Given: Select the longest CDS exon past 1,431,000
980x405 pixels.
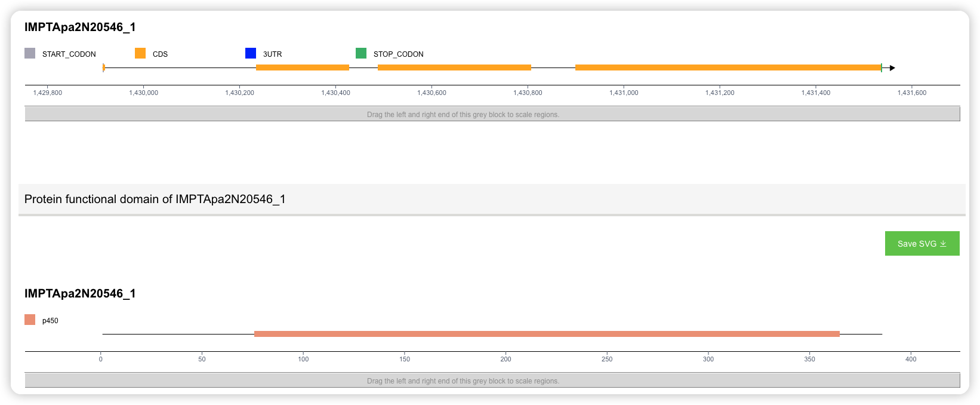Looking at the screenshot, I should tap(728, 67).
